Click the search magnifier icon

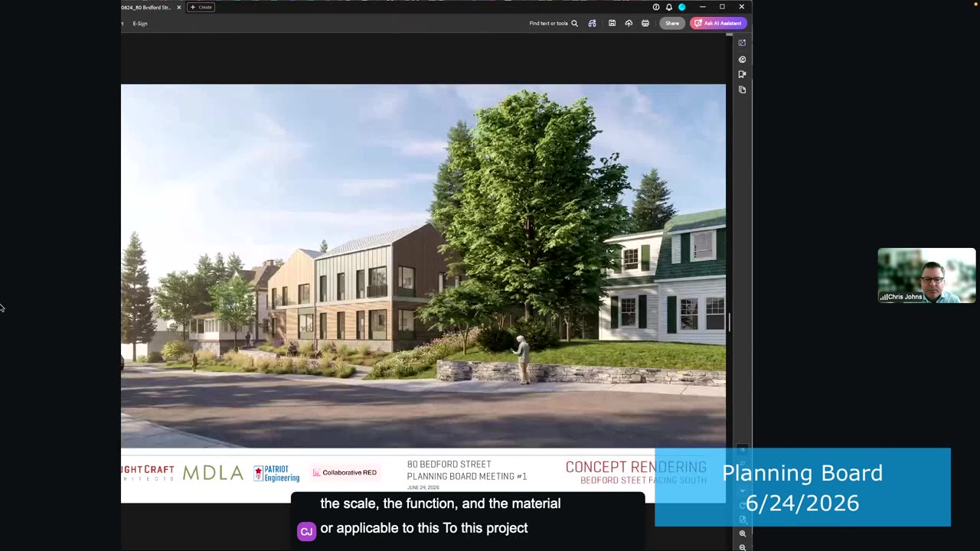[x=574, y=23]
